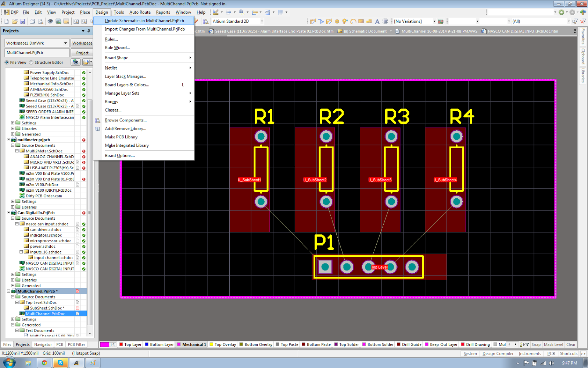Select the File View radio button
The image size is (588, 368).
(x=7, y=63)
